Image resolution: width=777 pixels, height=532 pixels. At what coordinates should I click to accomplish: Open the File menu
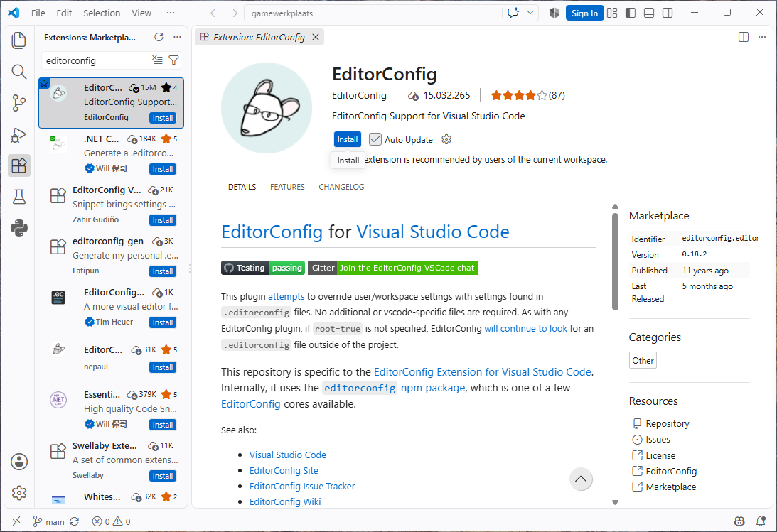click(38, 13)
